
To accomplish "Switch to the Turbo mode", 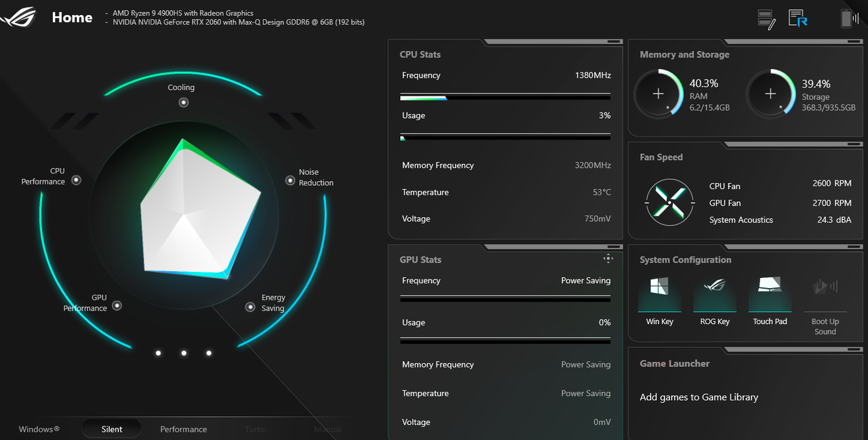I will pyautogui.click(x=256, y=429).
